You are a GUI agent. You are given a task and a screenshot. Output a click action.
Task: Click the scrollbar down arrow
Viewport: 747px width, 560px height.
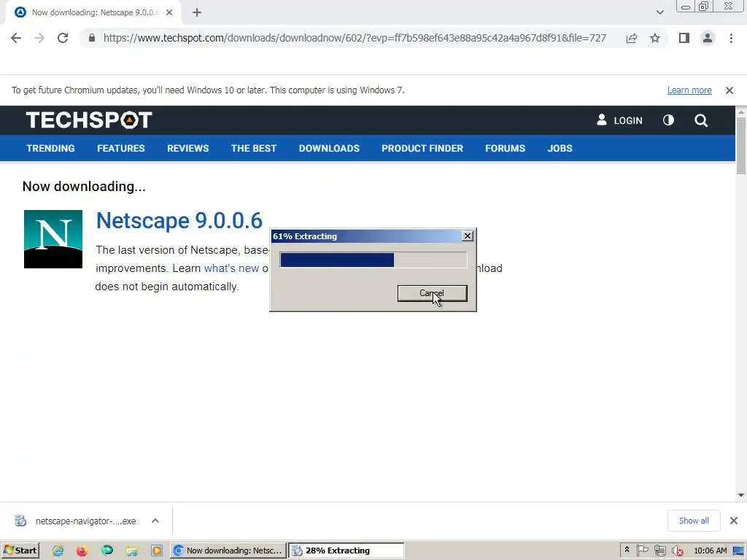(x=741, y=495)
